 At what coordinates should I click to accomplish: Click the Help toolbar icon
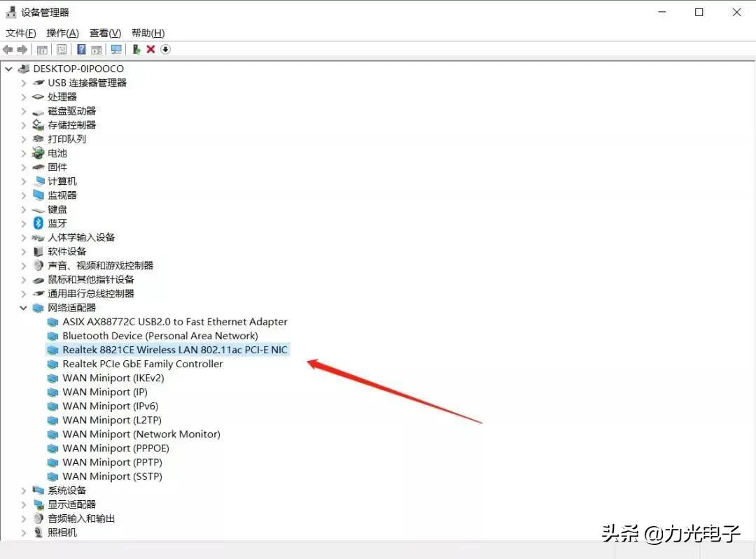point(82,49)
